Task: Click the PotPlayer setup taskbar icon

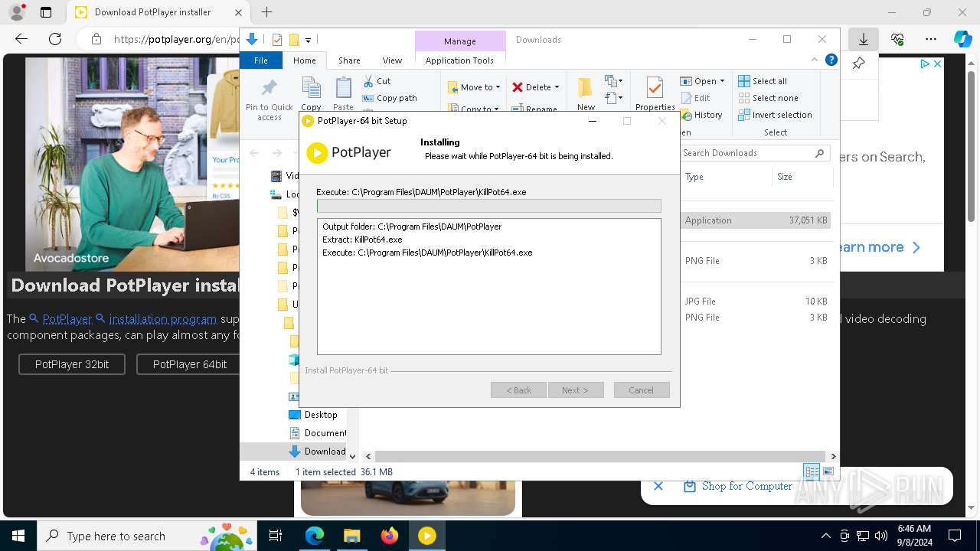Action: coord(426,536)
